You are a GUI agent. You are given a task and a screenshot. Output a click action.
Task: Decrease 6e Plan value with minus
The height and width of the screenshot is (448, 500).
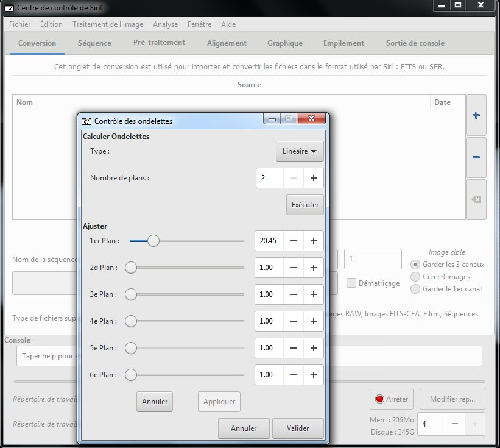[294, 375]
